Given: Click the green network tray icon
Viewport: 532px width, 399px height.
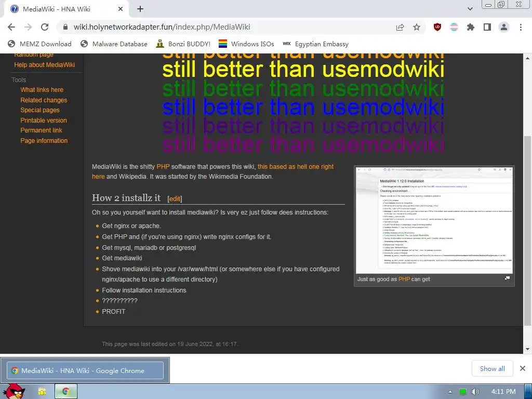Looking at the screenshot, I should 463,392.
